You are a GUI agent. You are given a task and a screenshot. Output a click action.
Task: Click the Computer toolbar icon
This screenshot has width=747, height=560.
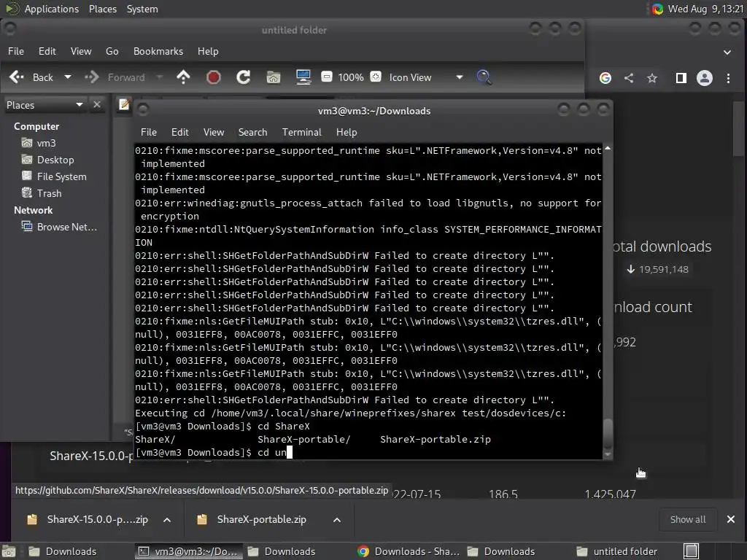pos(303,77)
